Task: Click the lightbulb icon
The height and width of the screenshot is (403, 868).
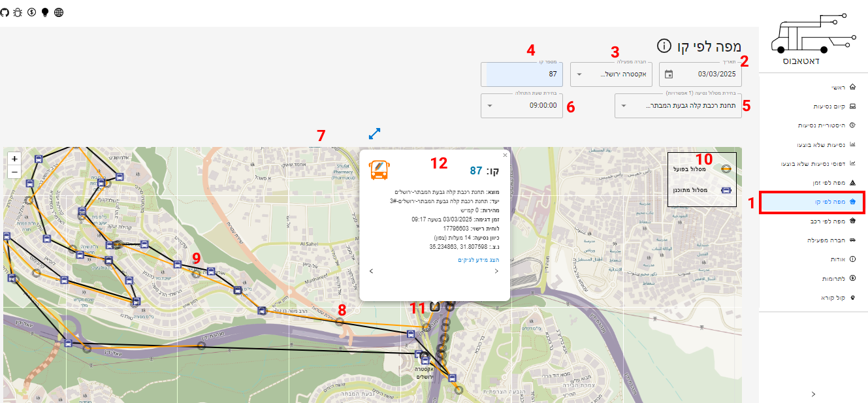Action: pyautogui.click(x=45, y=12)
